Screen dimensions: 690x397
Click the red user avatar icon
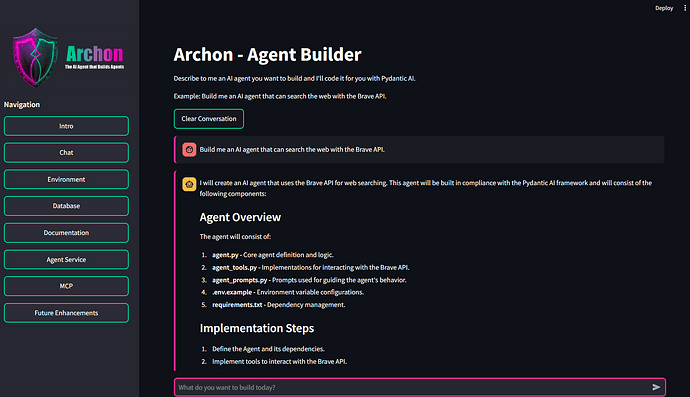pos(189,150)
